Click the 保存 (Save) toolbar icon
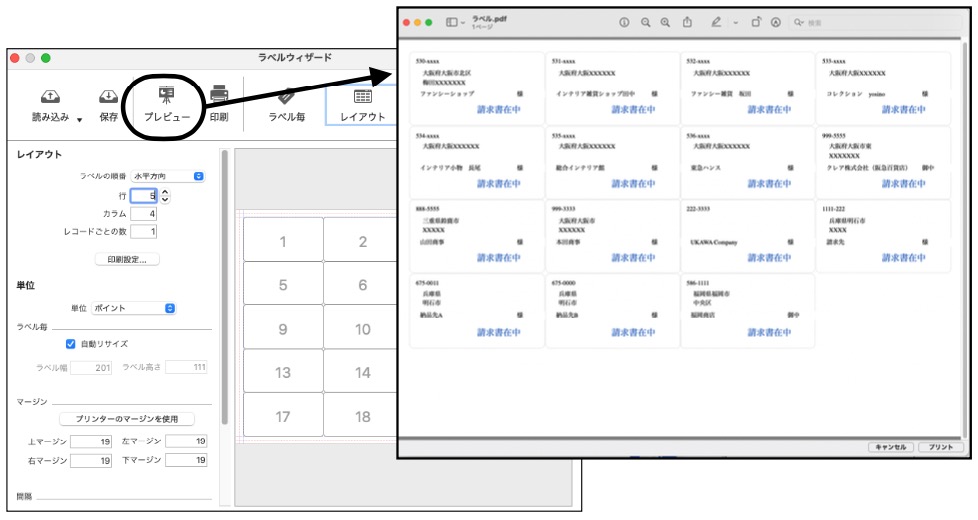The image size is (978, 520). pyautogui.click(x=108, y=97)
